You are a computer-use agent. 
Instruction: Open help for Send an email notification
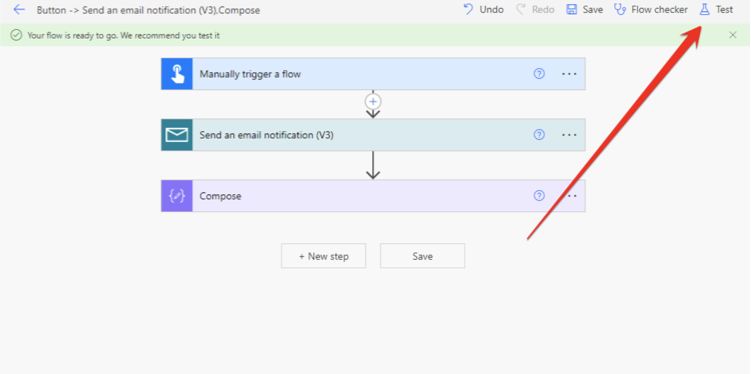pos(539,135)
